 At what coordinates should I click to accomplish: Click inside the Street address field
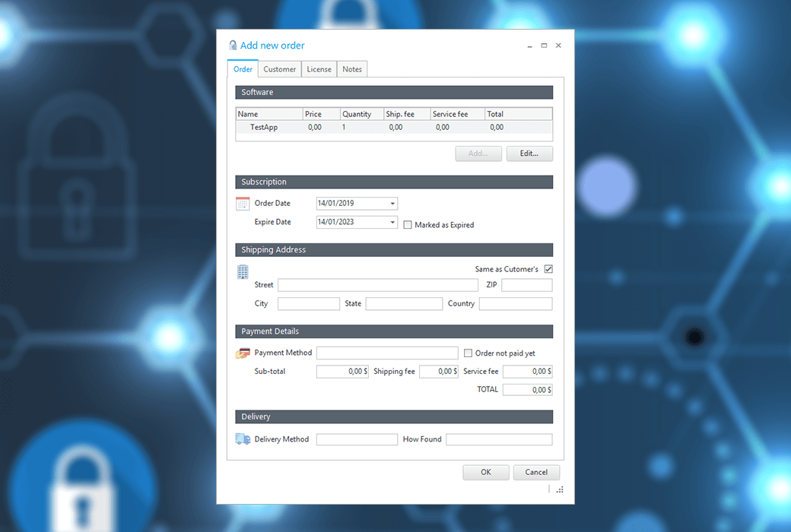378,284
